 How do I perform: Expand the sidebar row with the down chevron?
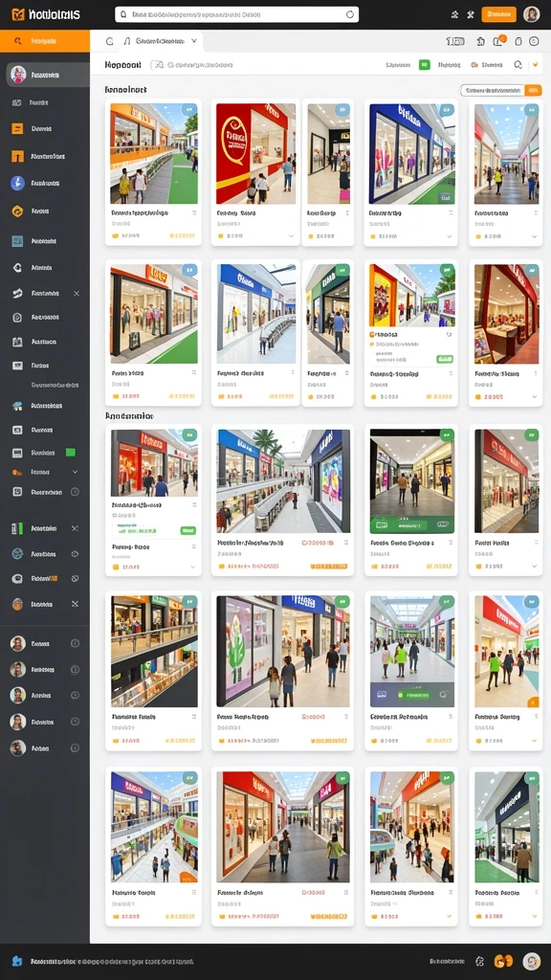(x=45, y=472)
